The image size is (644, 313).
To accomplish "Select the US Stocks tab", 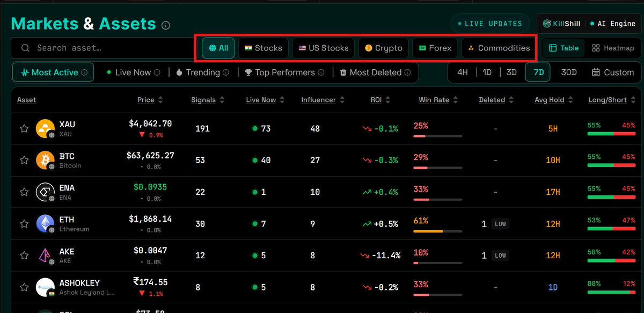I will (324, 48).
